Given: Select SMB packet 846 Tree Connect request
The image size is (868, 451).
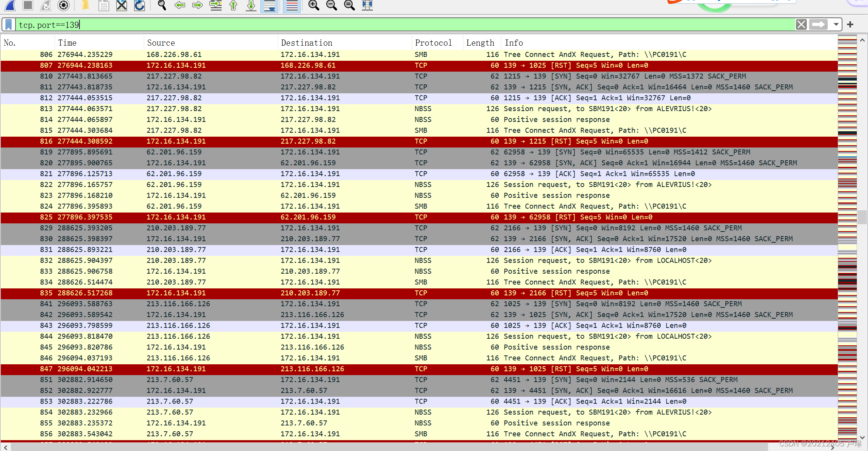Looking at the screenshot, I should click(x=419, y=358).
